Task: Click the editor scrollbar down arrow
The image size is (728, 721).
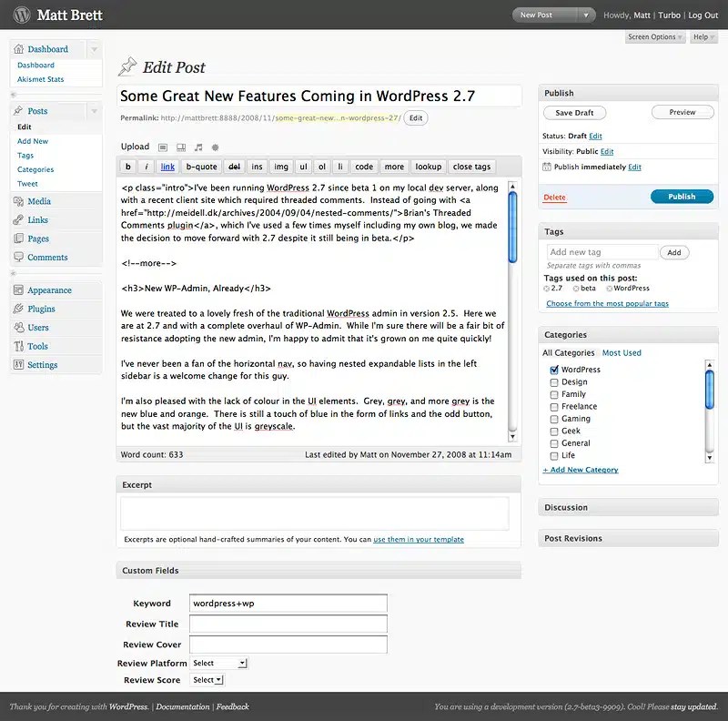Action: [512, 436]
